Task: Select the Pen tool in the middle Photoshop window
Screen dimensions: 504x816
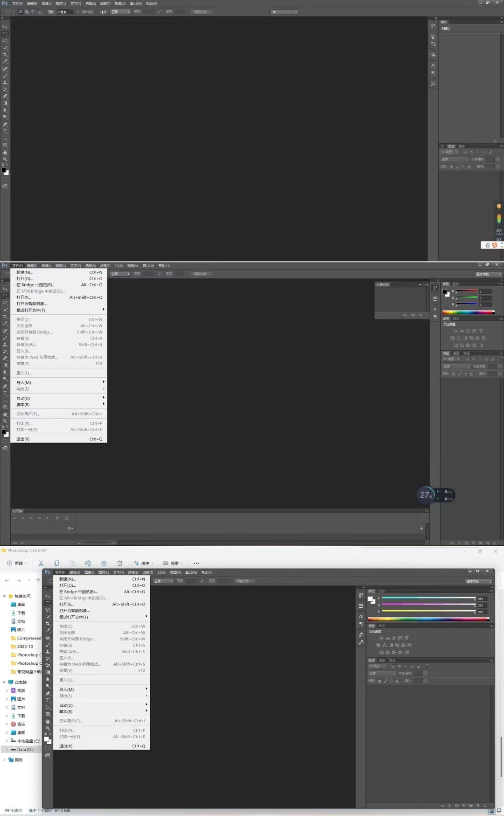Action: coord(5,386)
